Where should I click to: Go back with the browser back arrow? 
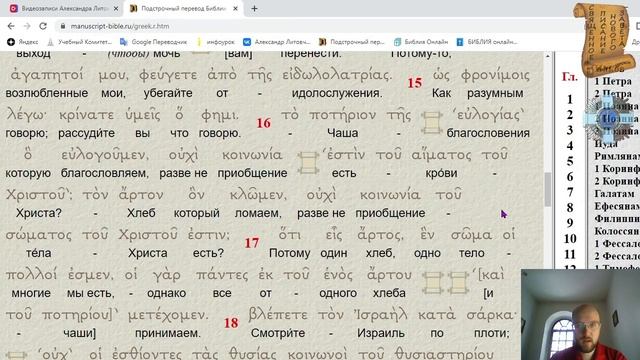coord(11,26)
